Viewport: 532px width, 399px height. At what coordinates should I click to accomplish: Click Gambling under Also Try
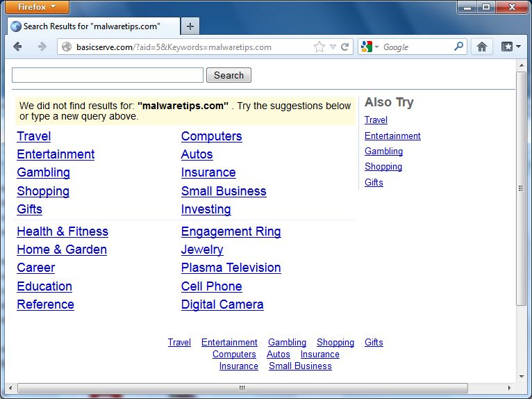click(x=384, y=152)
